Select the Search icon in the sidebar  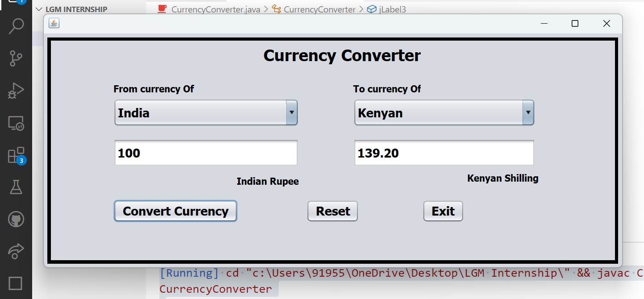click(x=16, y=26)
